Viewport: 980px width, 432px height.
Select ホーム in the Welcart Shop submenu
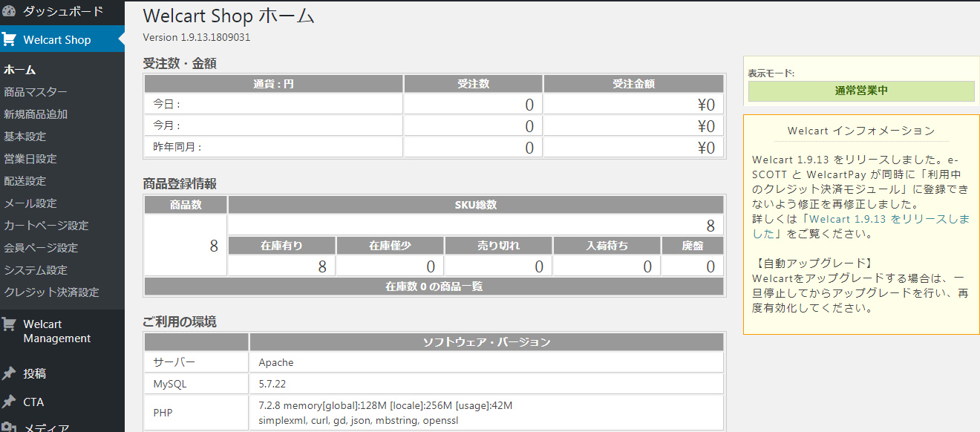20,70
